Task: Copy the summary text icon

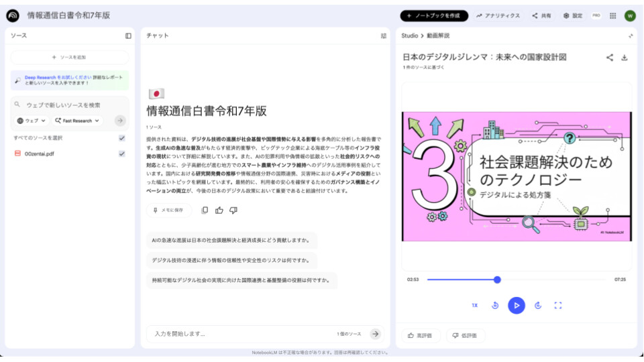Action: (x=205, y=210)
